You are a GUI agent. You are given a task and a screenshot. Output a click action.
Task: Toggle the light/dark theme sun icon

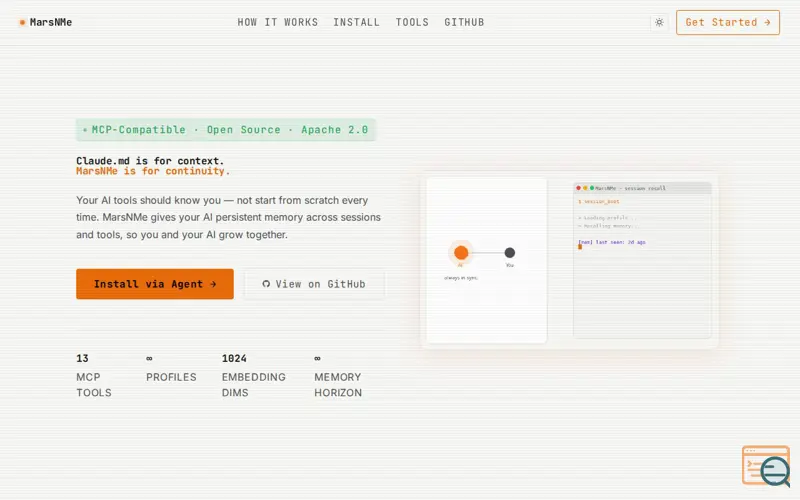659,22
